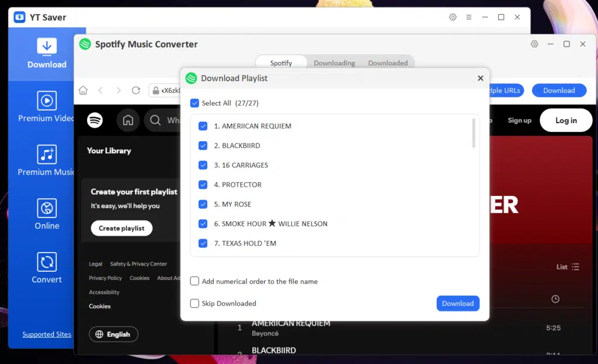Click the Spotify Music Converter settings gear
The width and height of the screenshot is (598, 364).
click(534, 44)
